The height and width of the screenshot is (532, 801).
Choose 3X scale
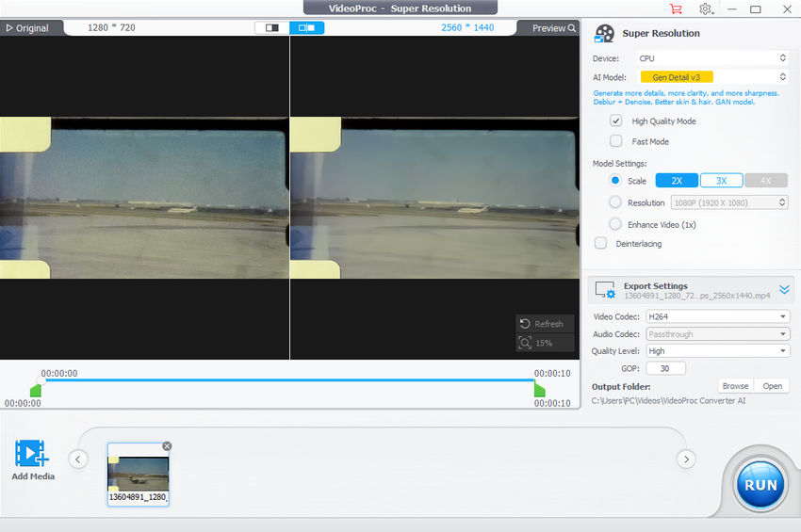pyautogui.click(x=721, y=181)
